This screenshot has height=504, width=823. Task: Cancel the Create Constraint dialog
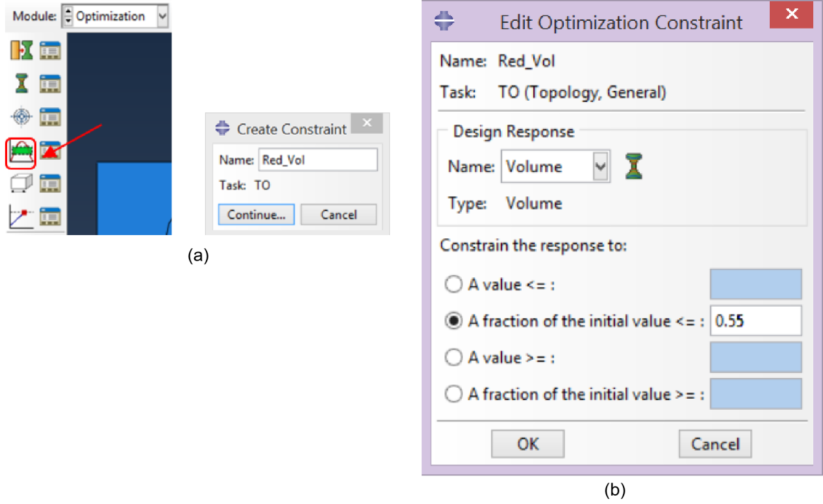338,214
